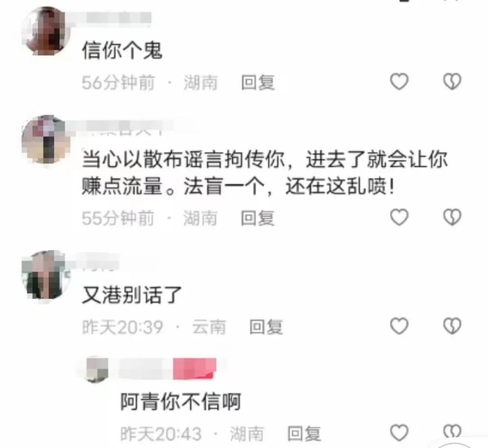Dislike the reply "阿青你不信啊"
This screenshot has height=448, width=488.
click(x=452, y=432)
